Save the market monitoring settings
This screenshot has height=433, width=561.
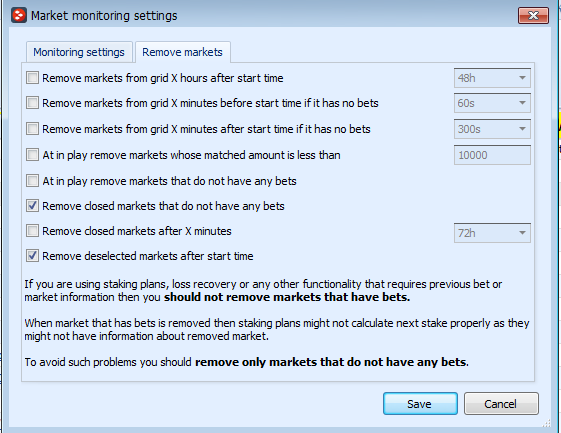(x=420, y=404)
